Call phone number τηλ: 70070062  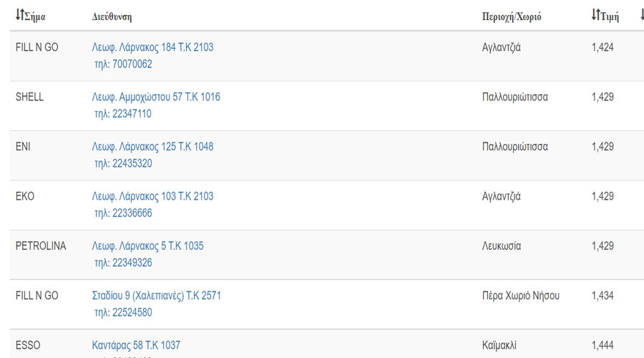123,64
